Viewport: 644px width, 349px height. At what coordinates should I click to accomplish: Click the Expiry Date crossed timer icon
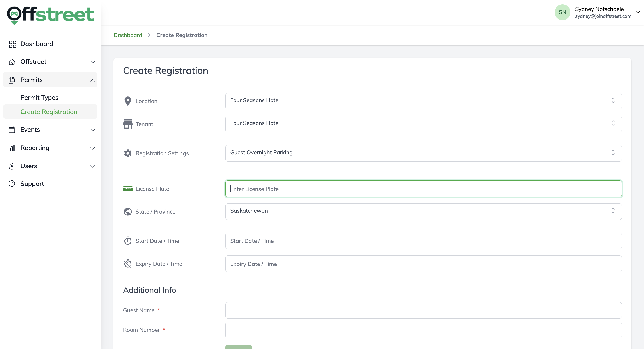tap(127, 264)
